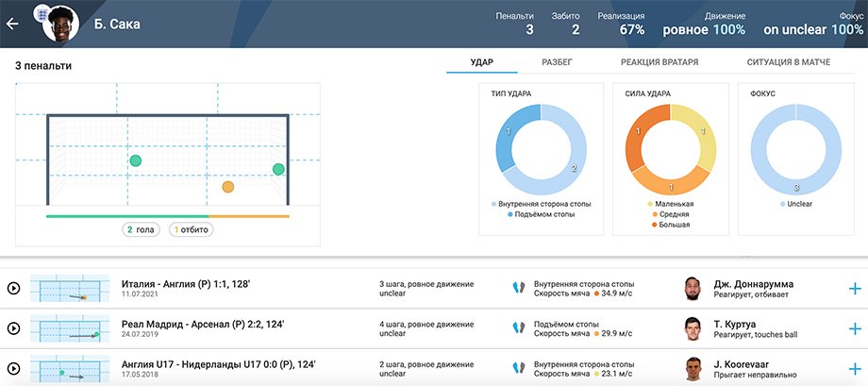868x386 pixels.
Task: Click the England team crest badge
Action: click(42, 12)
